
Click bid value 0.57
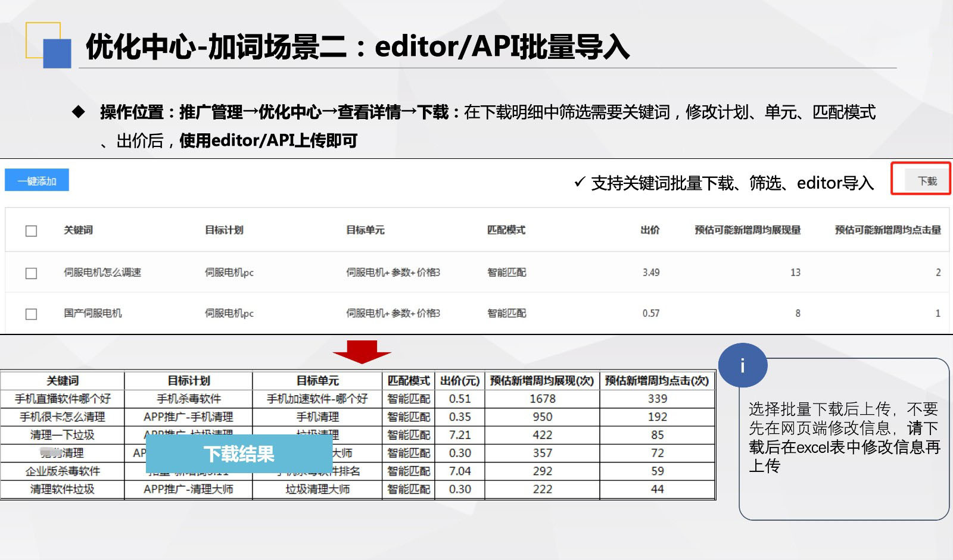[x=651, y=313]
